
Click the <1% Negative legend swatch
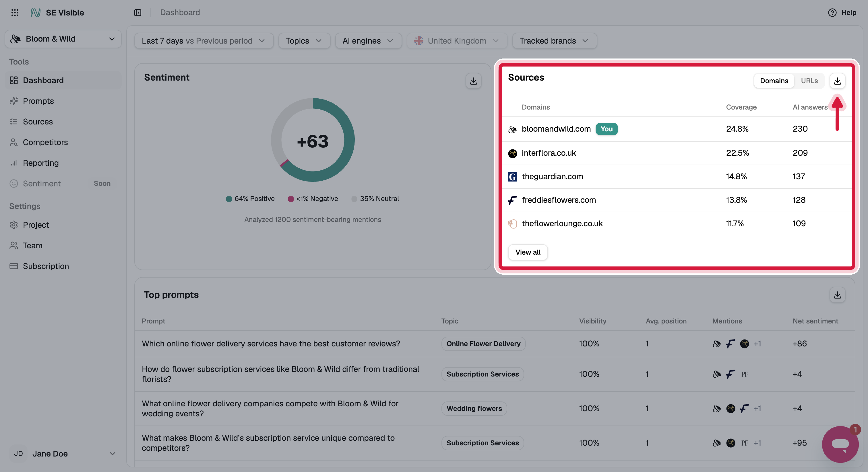(291, 199)
